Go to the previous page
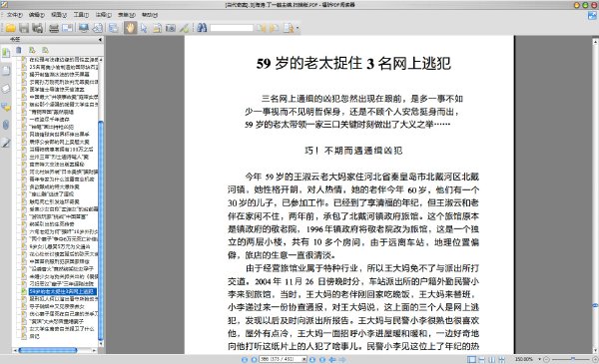Image resolution: width=599 pixels, height=364 pixels. [254, 359]
